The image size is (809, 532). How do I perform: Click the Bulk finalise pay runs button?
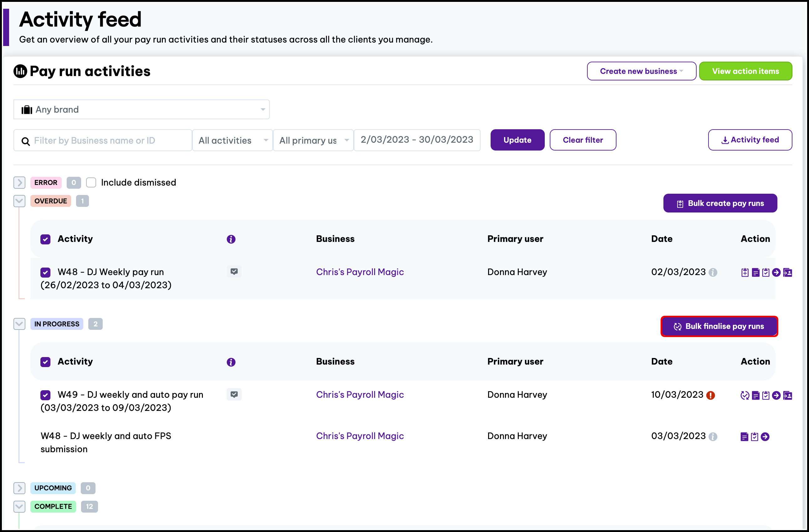719,326
